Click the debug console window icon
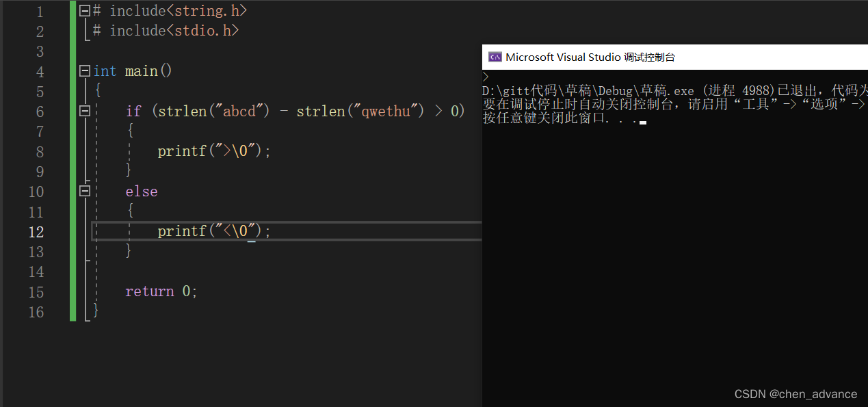Viewport: 868px width, 407px height. point(495,57)
